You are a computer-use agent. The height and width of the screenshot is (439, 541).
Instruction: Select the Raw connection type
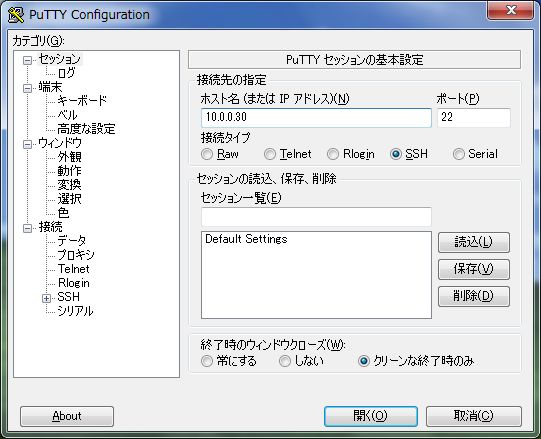coord(207,154)
